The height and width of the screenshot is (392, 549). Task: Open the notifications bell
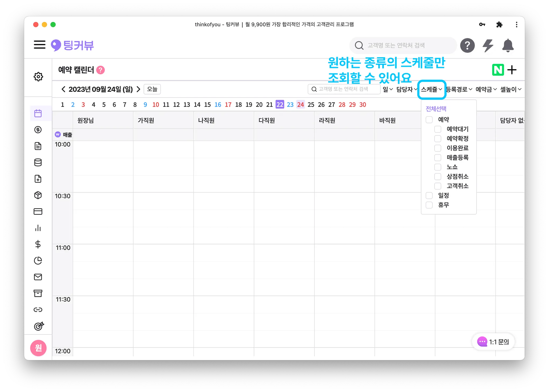[x=508, y=46]
